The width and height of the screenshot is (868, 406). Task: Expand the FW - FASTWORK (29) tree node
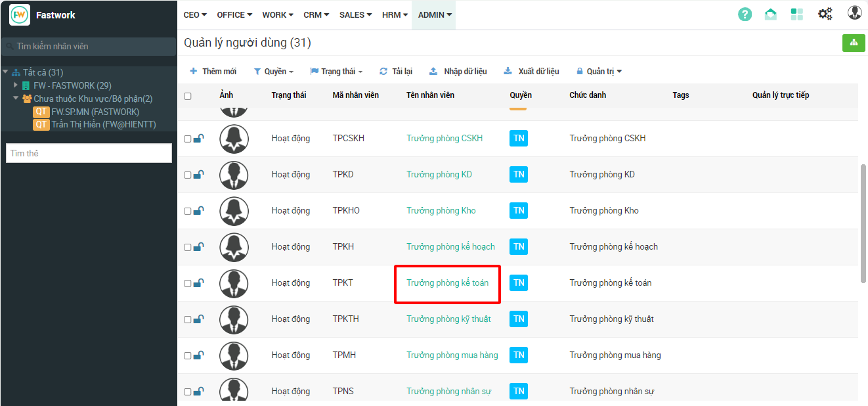(x=16, y=85)
